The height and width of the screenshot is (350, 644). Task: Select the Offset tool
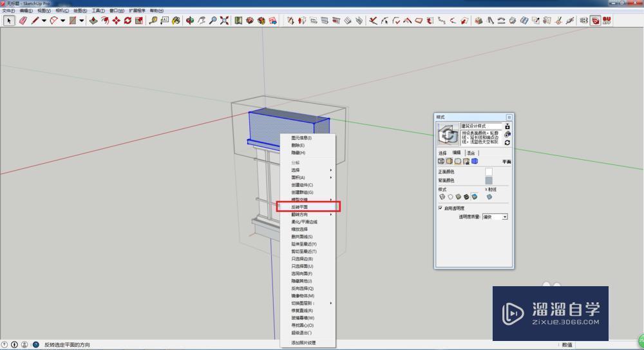(x=105, y=20)
